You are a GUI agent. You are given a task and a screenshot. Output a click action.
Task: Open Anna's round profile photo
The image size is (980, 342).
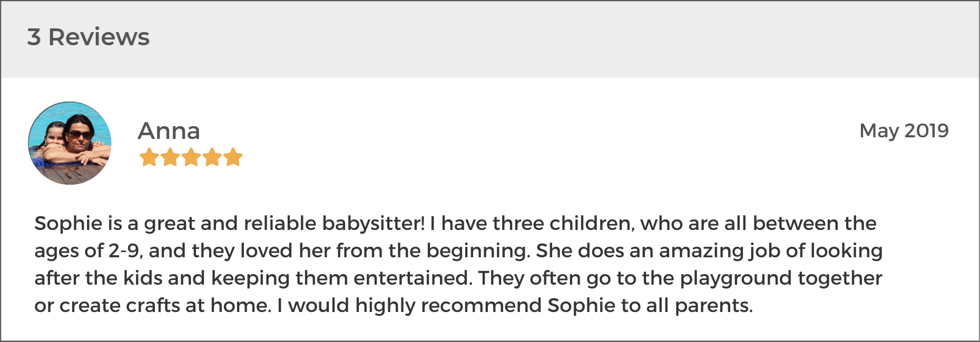[70, 143]
